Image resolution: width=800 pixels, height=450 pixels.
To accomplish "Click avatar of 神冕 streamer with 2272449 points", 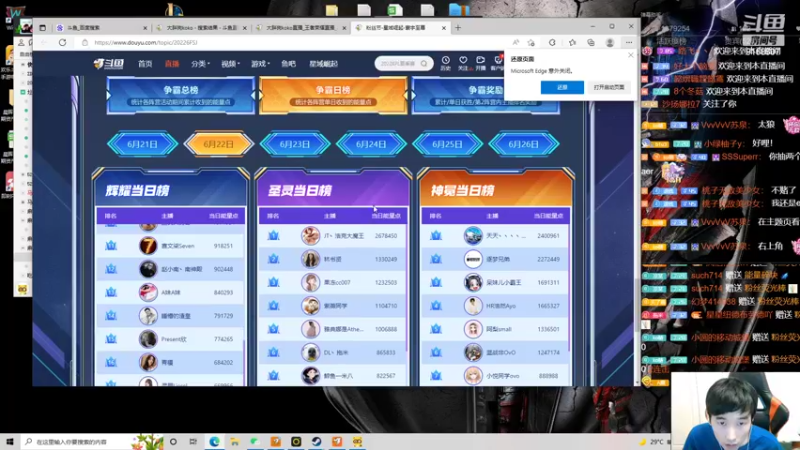I will (x=473, y=259).
